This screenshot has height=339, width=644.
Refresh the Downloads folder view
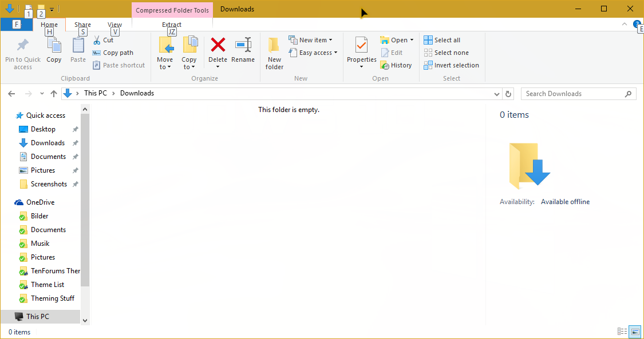[508, 93]
